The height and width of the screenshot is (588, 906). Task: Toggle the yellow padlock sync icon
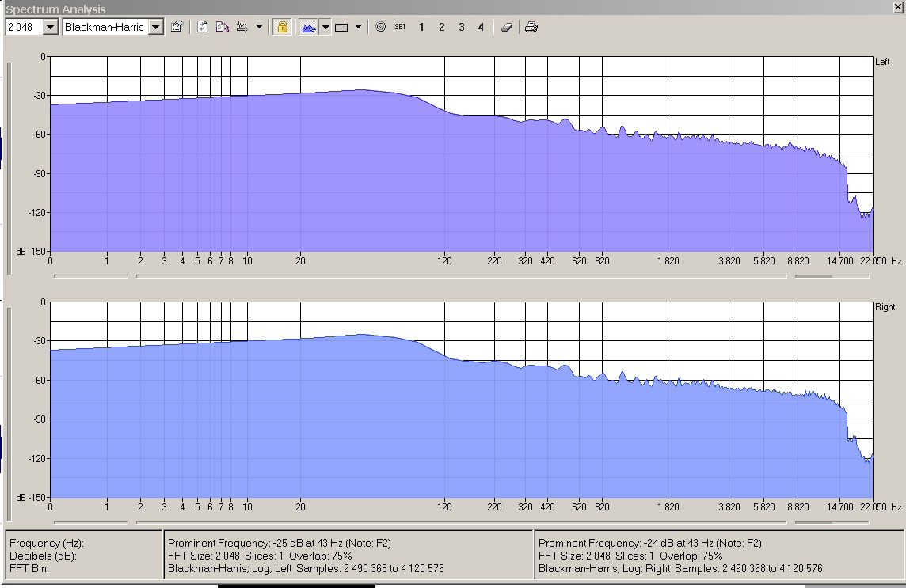click(283, 27)
